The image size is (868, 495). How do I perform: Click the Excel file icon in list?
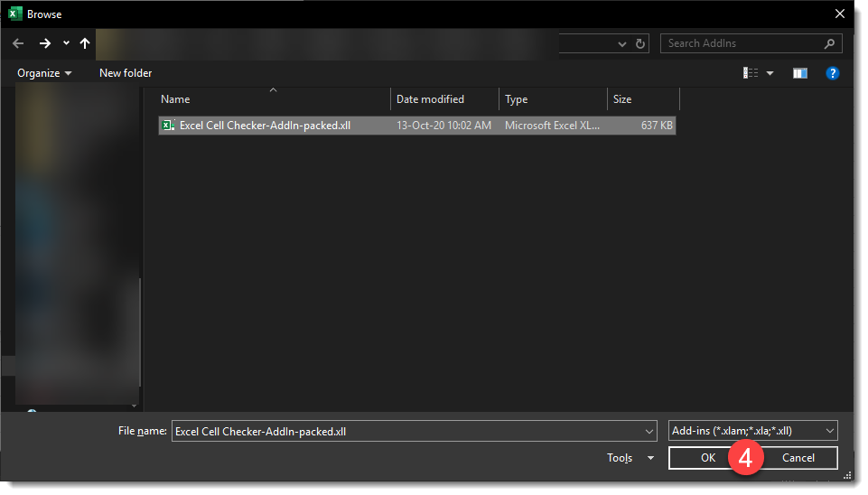pyautogui.click(x=168, y=126)
